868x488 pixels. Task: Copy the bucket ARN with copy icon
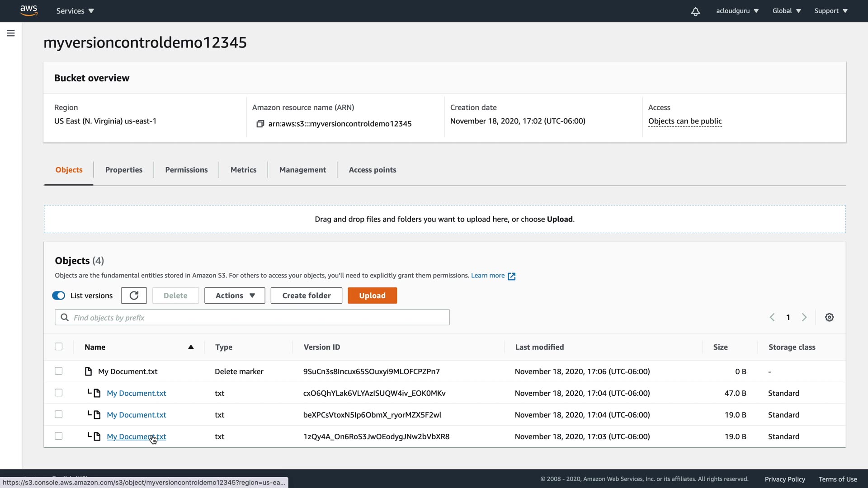click(x=260, y=124)
